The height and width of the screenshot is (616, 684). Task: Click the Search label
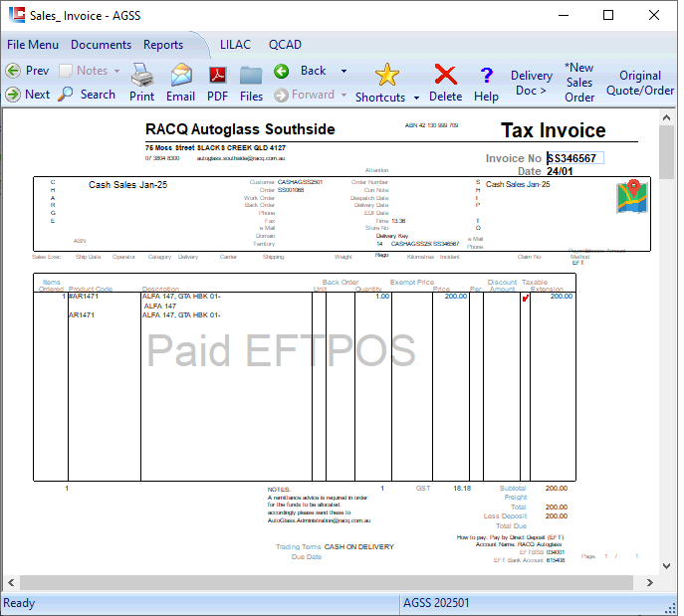[x=98, y=95]
